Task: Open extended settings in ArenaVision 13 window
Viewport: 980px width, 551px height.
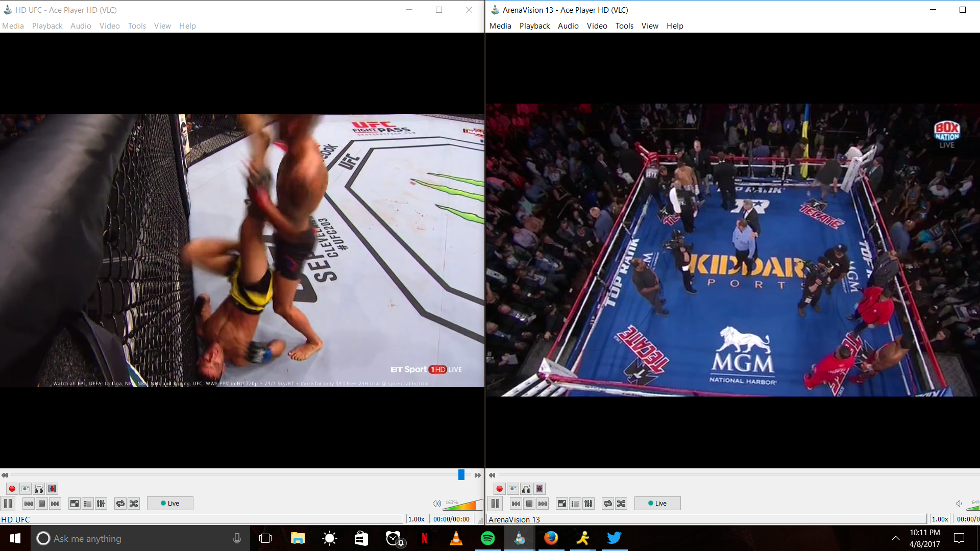Action: (x=589, y=504)
